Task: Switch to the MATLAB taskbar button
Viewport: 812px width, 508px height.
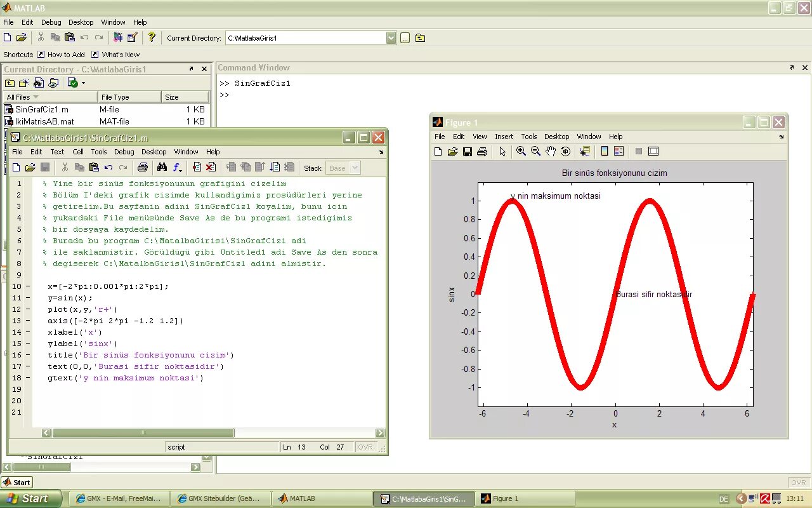Action: 323,498
